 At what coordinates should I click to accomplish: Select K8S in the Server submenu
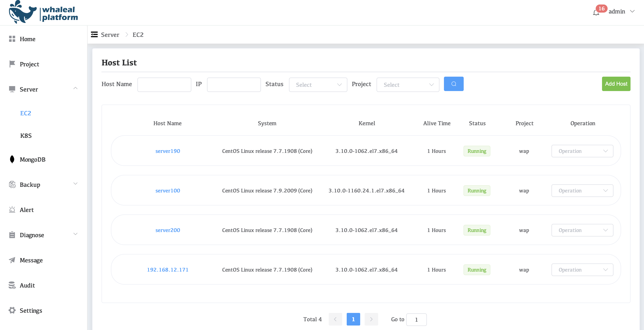pyautogui.click(x=26, y=136)
